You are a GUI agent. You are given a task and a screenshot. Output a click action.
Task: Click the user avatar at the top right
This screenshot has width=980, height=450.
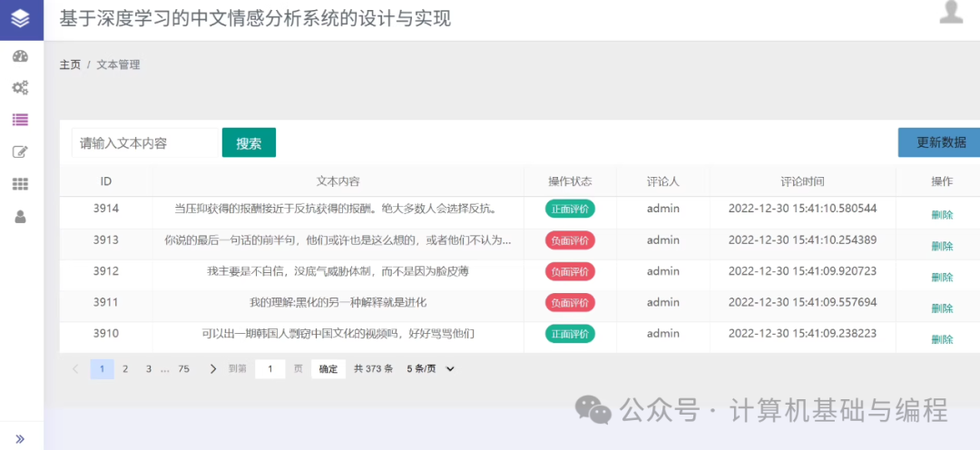pos(951,12)
